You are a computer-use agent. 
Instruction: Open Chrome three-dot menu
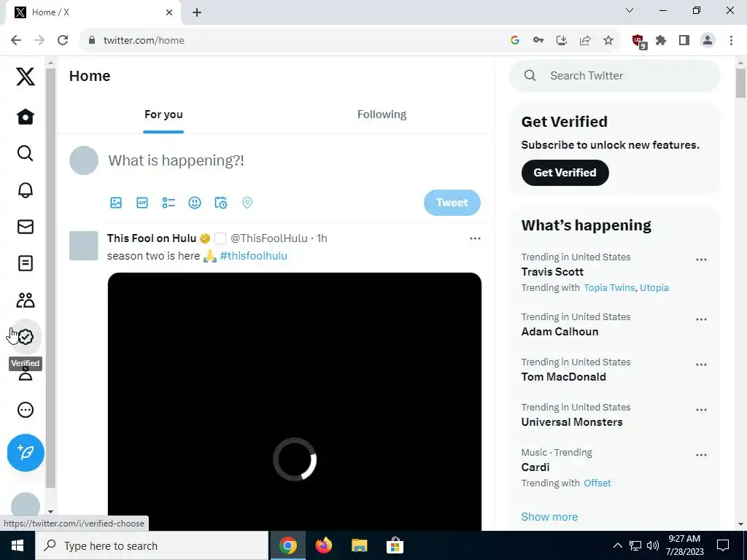tap(731, 41)
